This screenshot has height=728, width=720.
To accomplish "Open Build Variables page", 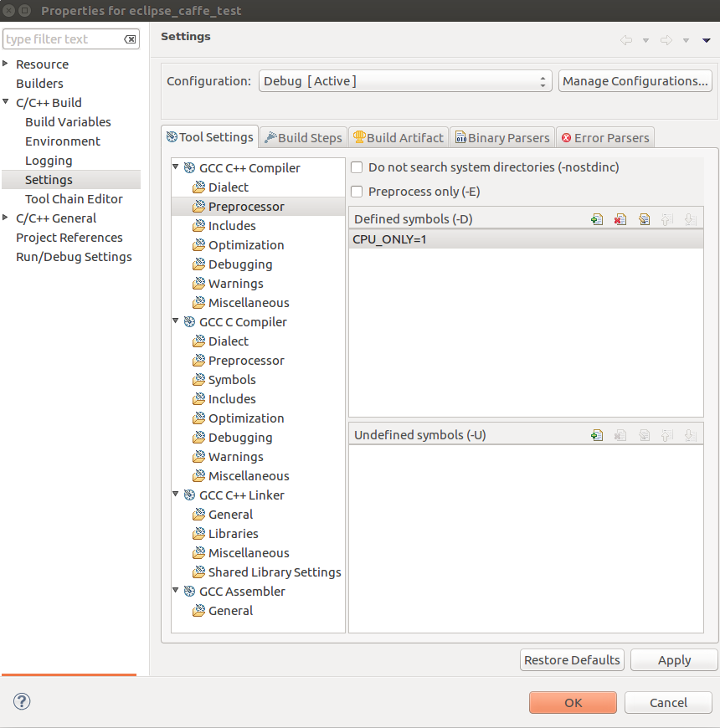I will 69,122.
